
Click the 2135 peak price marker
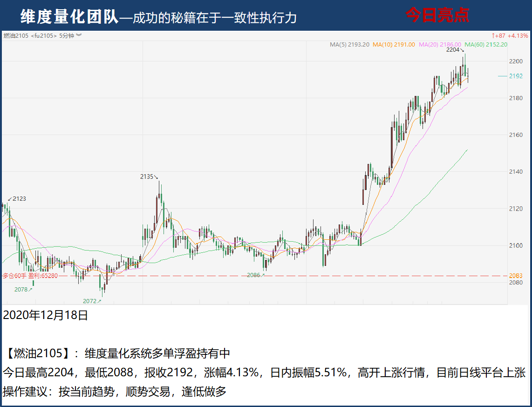pos(147,176)
